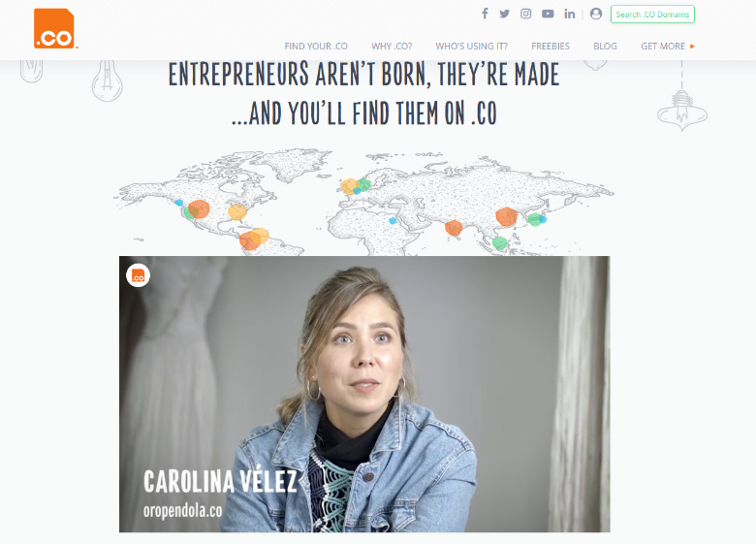Click the orange .CO logo
The height and width of the screenshot is (544, 756).
(54, 29)
